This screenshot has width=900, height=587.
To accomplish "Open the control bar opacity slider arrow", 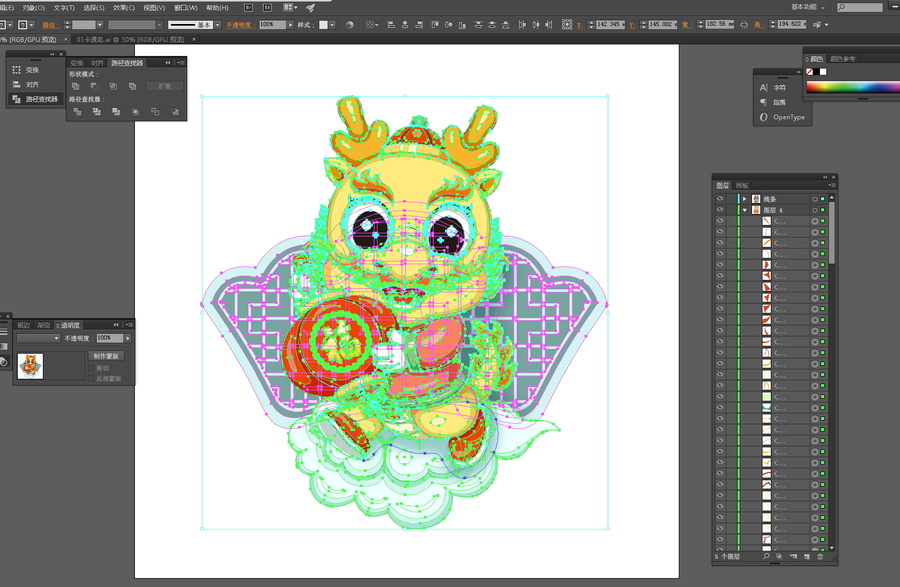I will [x=290, y=25].
